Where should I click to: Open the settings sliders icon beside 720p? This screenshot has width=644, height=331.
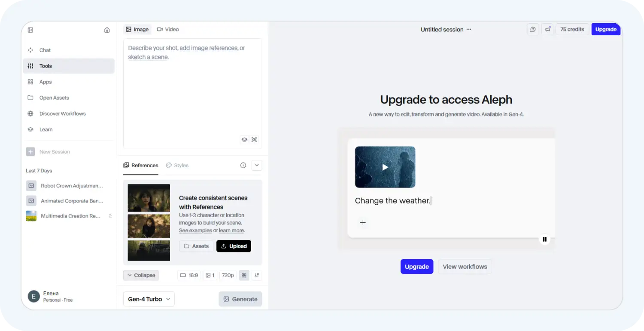click(x=257, y=276)
